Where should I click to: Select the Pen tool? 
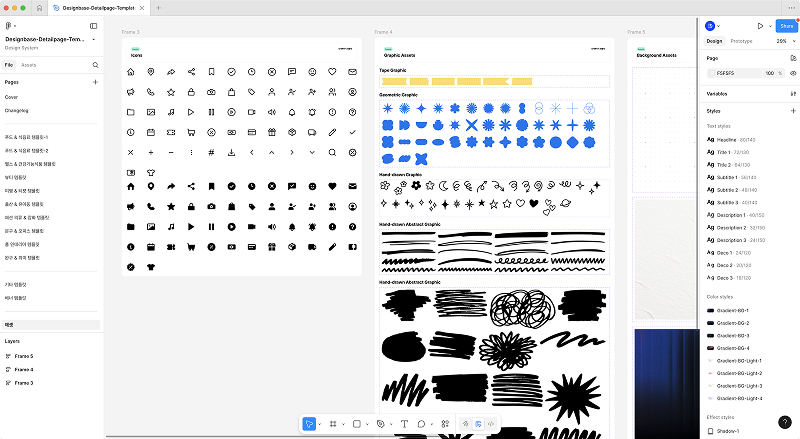coord(381,424)
